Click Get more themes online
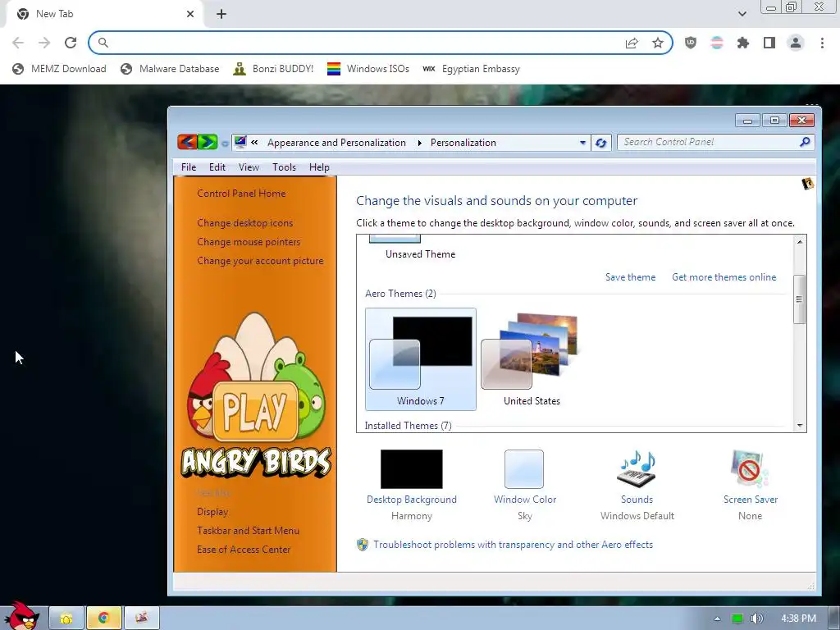The height and width of the screenshot is (630, 840). point(724,277)
